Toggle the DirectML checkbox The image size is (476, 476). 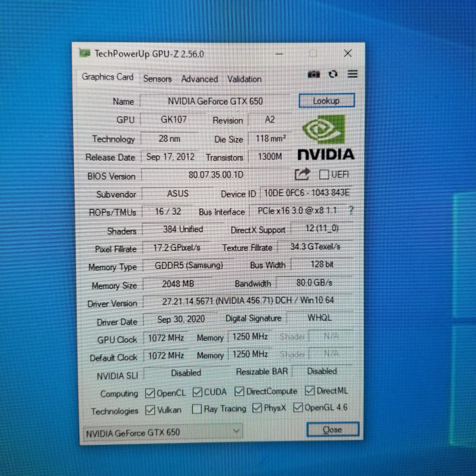(x=310, y=391)
